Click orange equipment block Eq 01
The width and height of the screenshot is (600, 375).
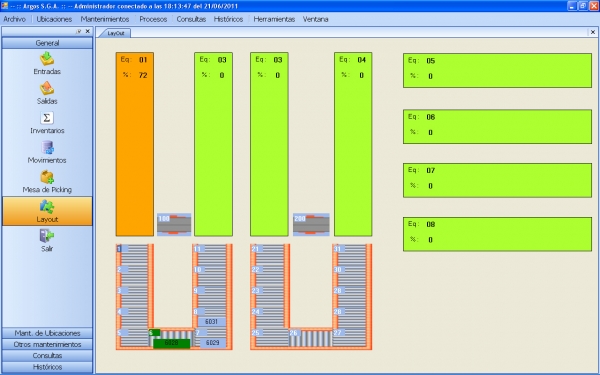[x=135, y=144]
